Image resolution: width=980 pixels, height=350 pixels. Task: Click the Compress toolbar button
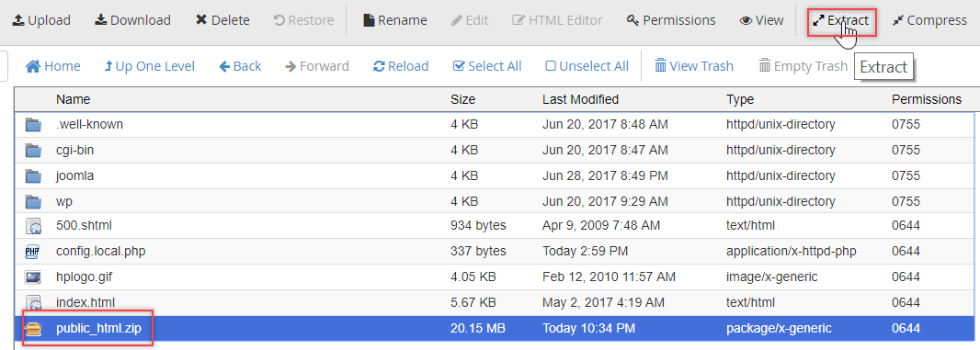(x=929, y=20)
